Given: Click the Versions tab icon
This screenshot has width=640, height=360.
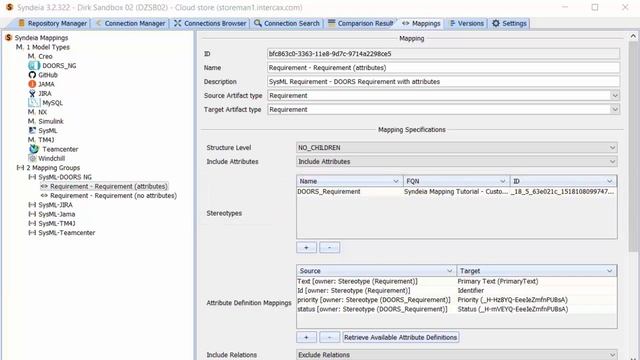Looking at the screenshot, I should coord(452,23).
